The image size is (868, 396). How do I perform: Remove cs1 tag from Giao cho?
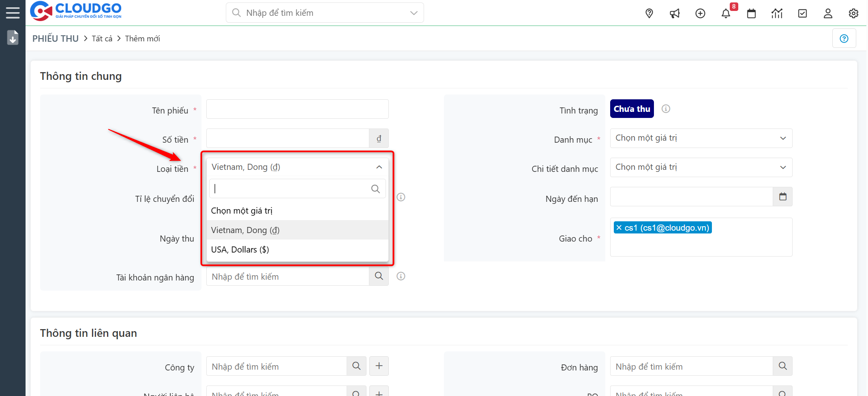pos(619,228)
